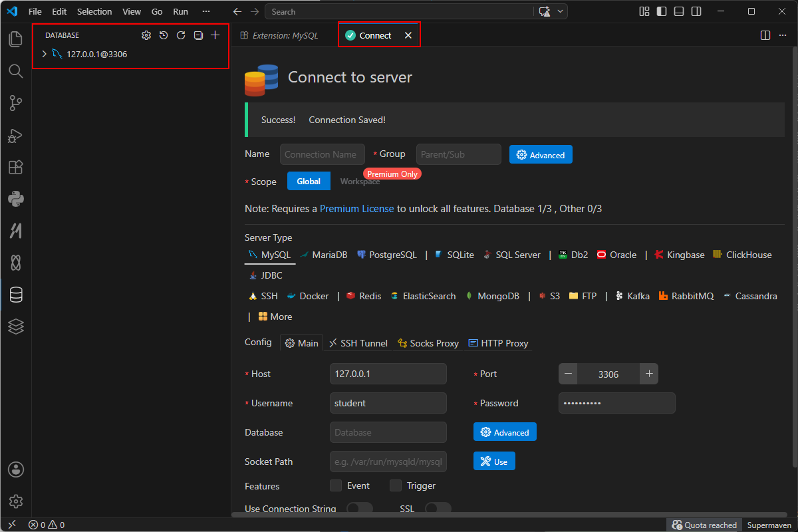The width and height of the screenshot is (798, 532).
Task: Click the Use button for Socket Path
Action: tap(494, 461)
